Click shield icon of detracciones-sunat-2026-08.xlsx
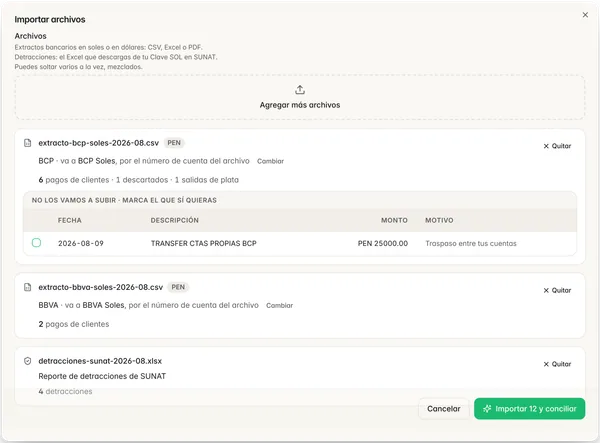This screenshot has width=600, height=443. tap(28, 361)
